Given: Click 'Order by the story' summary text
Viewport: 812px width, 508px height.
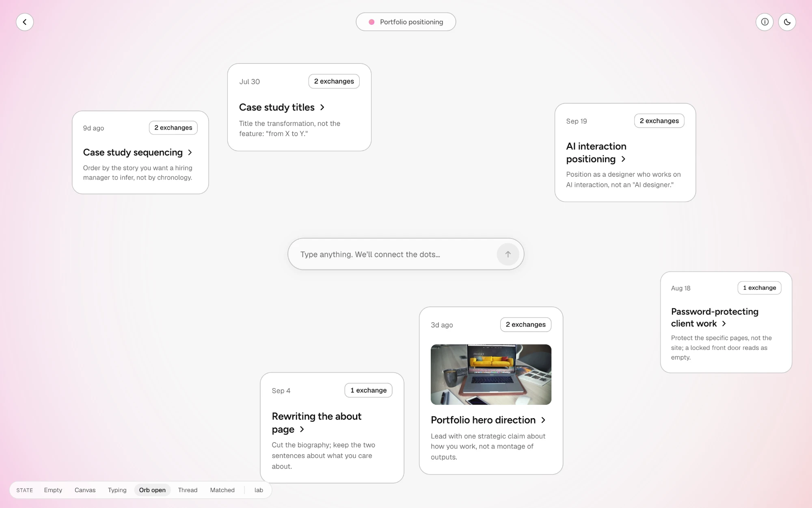Looking at the screenshot, I should [x=138, y=173].
